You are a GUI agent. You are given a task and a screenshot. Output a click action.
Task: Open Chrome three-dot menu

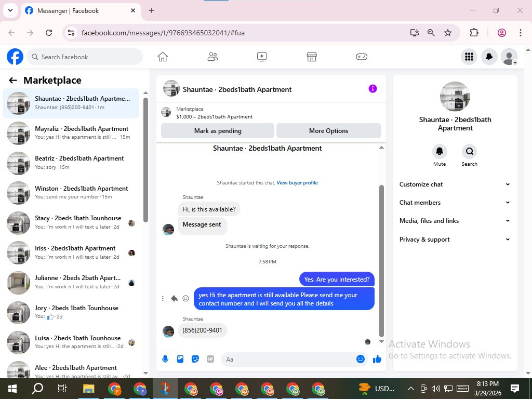[x=521, y=33]
